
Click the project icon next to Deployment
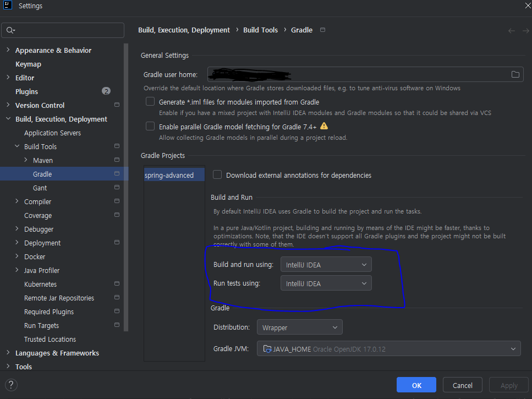117,242
